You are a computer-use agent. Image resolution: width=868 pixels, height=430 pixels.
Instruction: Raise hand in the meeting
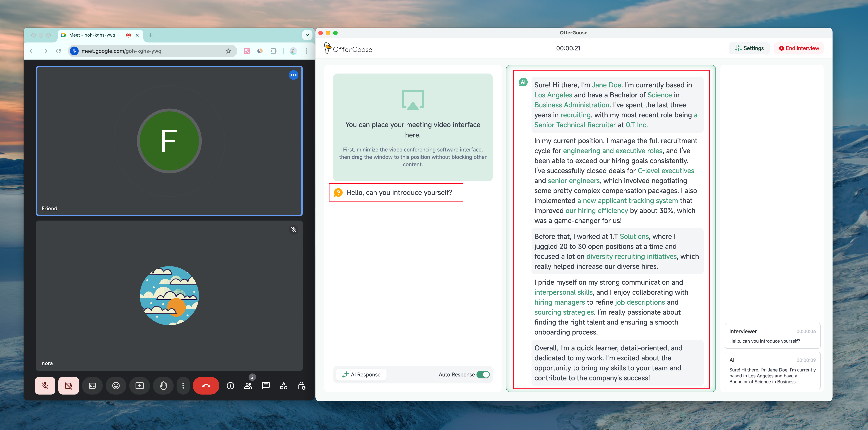point(163,385)
